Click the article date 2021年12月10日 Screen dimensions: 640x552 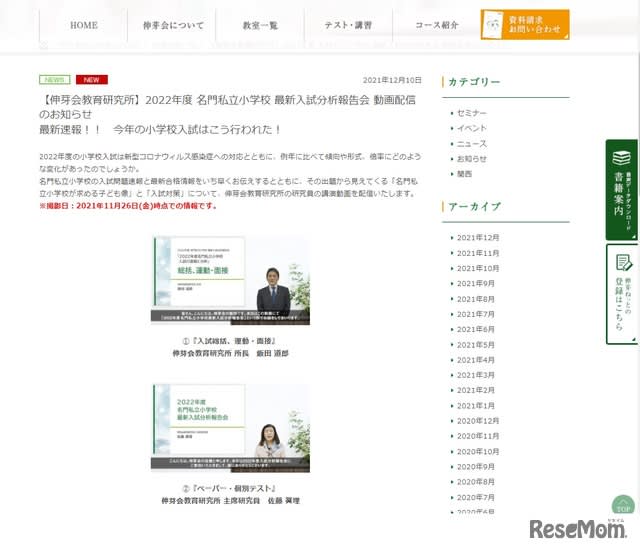[392, 80]
